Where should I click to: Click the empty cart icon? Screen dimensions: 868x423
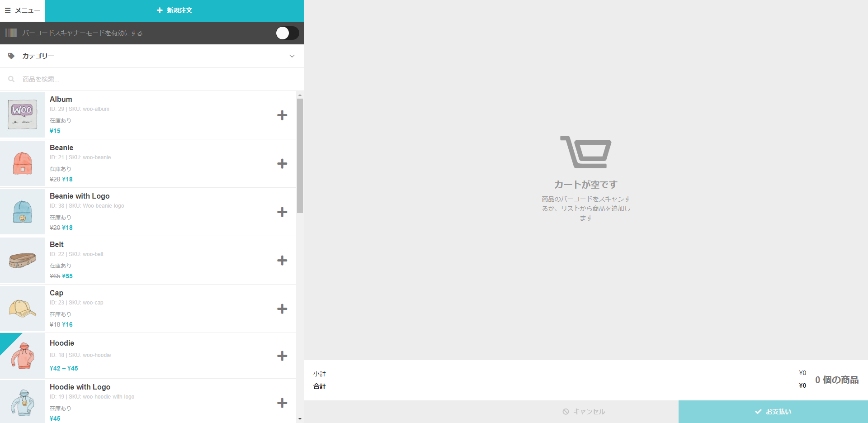click(586, 152)
